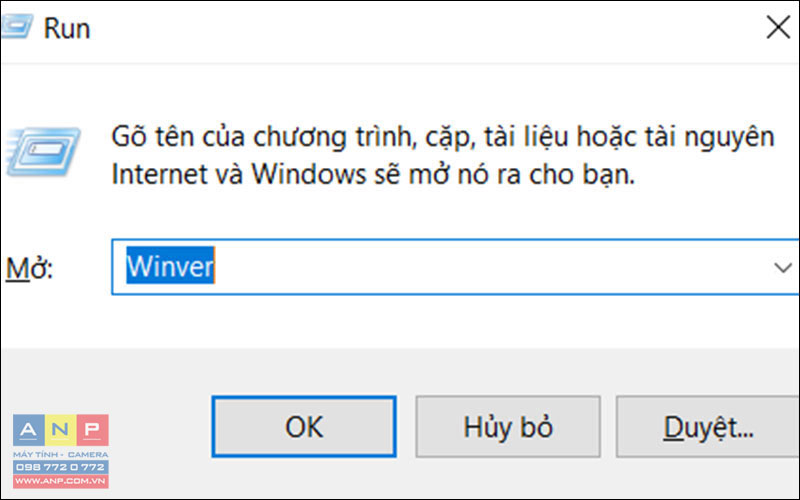Click the www.anp.com.vn watermark link
Viewport: 800px width, 500px height.
[61, 481]
